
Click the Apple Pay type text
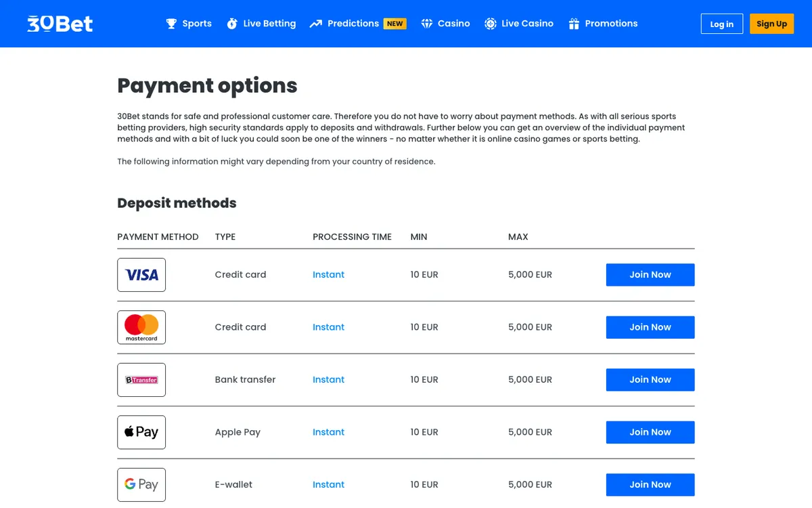(238, 433)
